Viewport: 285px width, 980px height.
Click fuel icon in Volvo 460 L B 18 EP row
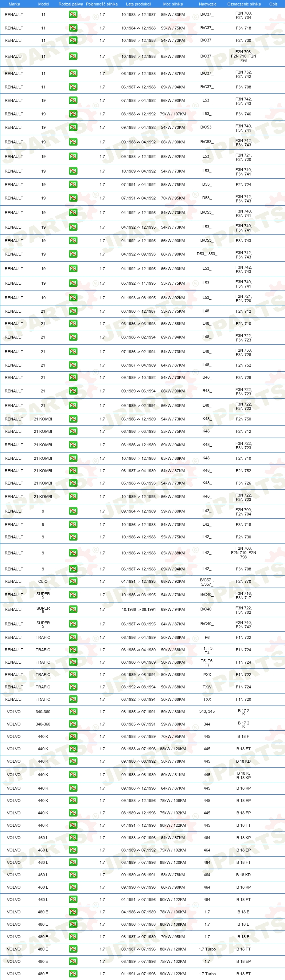pos(73,850)
